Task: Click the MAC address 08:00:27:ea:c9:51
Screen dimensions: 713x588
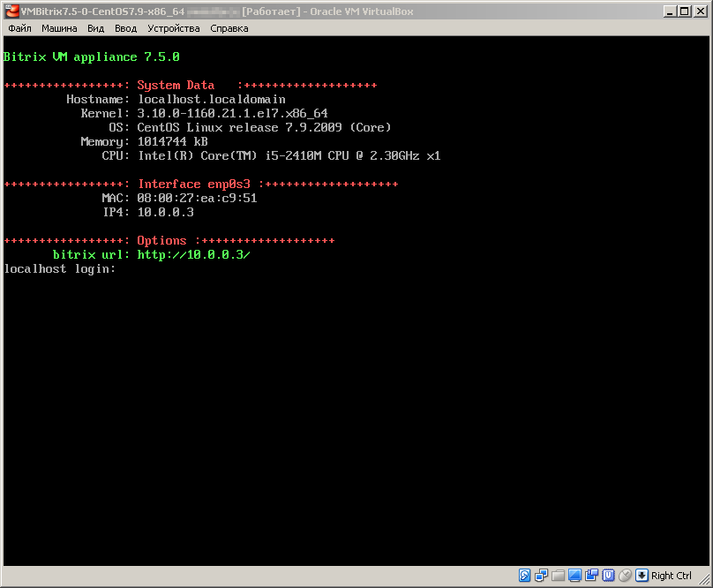Action: (x=197, y=198)
